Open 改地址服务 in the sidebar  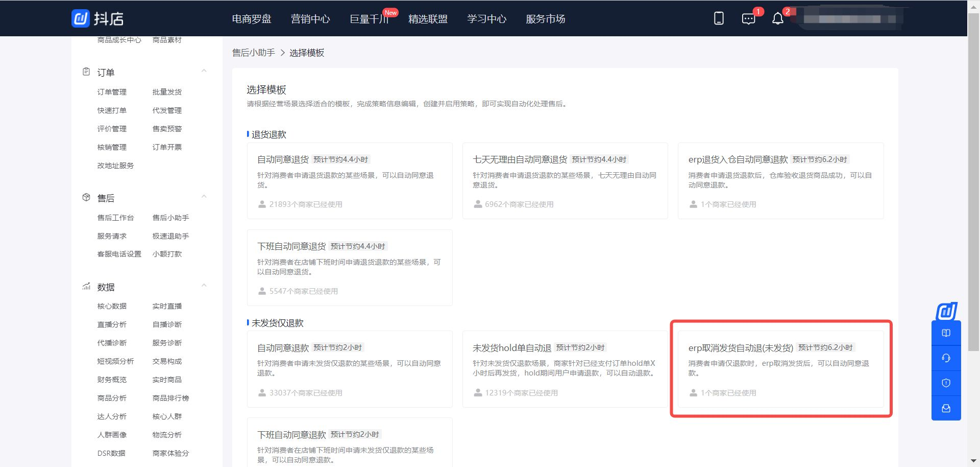115,166
